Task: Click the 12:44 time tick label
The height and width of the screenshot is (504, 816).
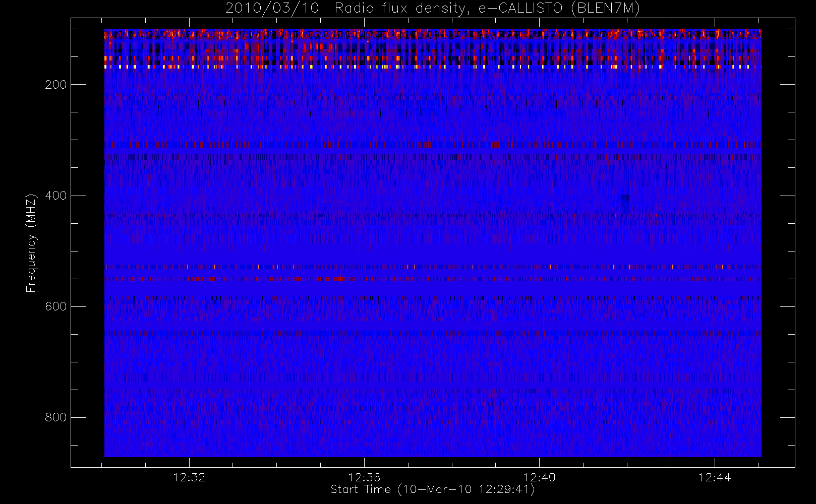Action: [715, 477]
